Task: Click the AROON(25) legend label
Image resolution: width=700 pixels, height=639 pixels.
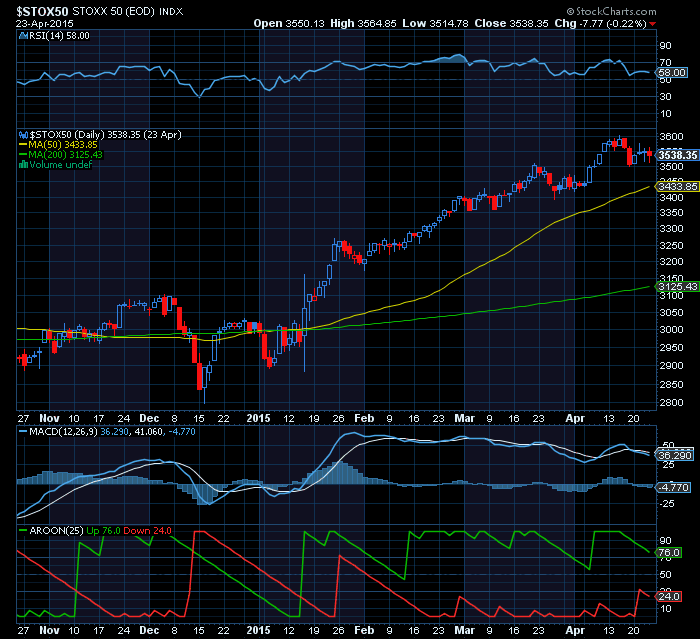Action: [56, 531]
